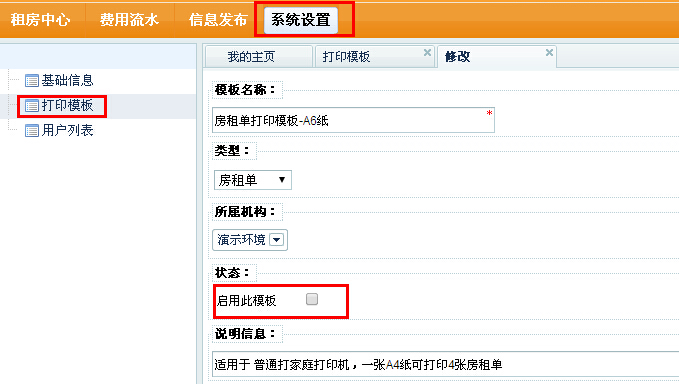Open the 费用流水 top menu
Viewport: 679px width, 384px height.
pos(129,20)
